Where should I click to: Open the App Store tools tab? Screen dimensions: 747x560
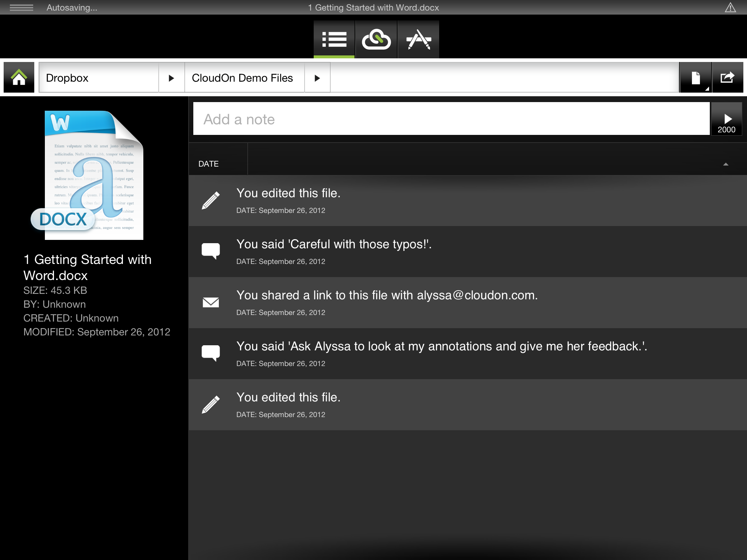(x=418, y=39)
